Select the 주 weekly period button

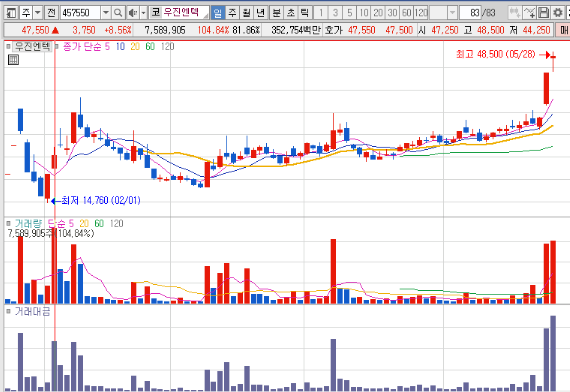pos(232,13)
